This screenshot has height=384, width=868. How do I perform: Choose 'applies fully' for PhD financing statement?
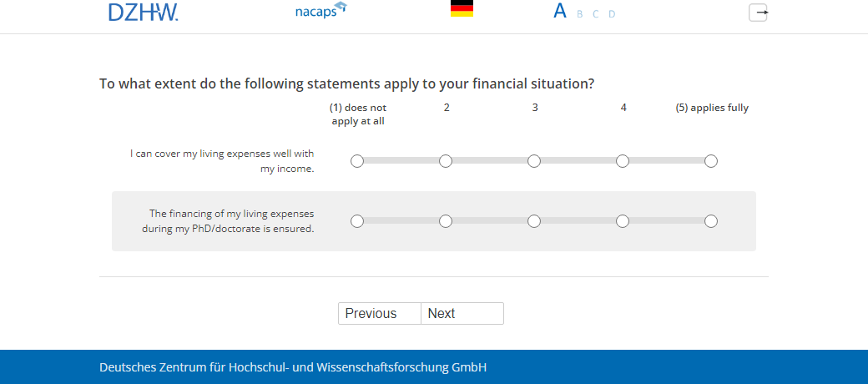711,221
